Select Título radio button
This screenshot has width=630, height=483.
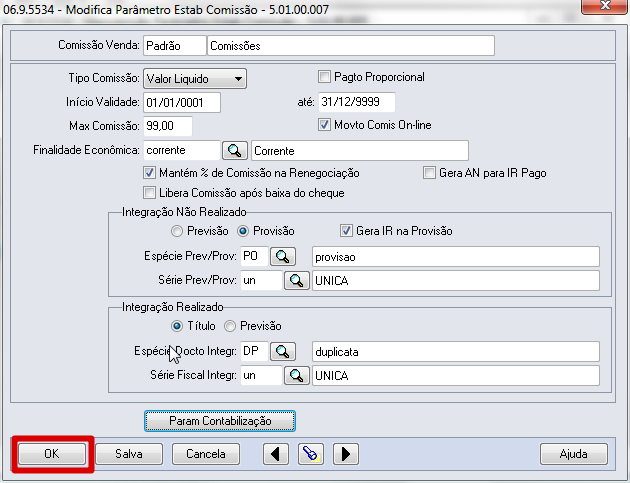(176, 326)
